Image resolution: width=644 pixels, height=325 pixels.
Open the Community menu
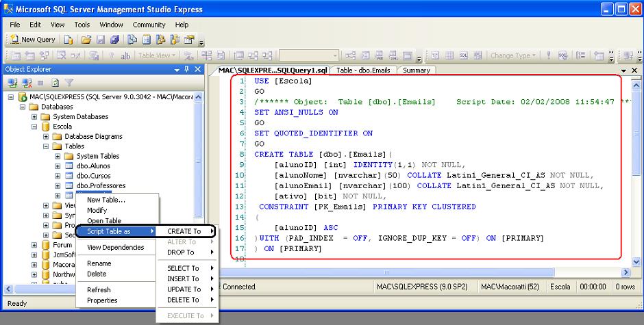pyautogui.click(x=149, y=25)
